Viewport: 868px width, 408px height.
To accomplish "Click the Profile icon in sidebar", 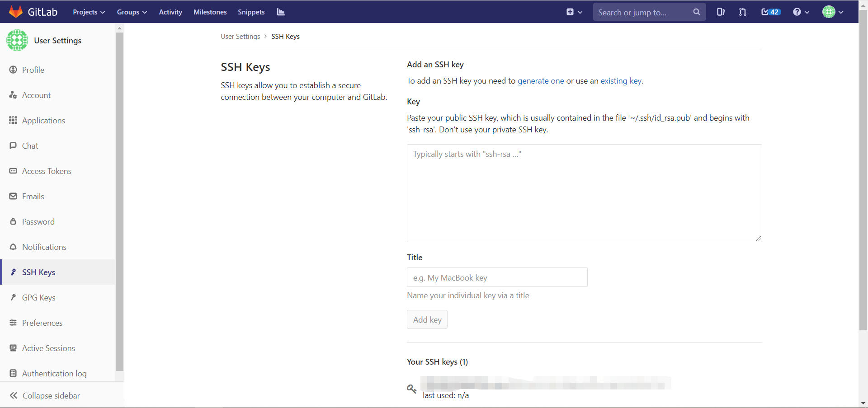I will click(x=13, y=70).
